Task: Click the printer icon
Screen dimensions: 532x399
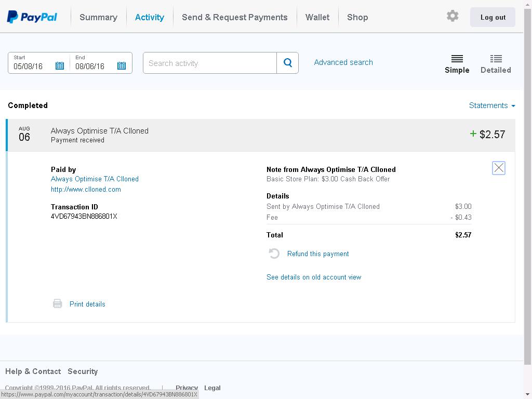Action: coord(58,304)
